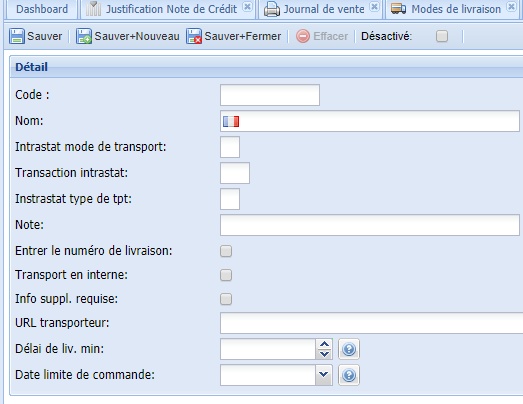Expand the Date limite de commande dropdown
The height and width of the screenshot is (404, 523).
[324, 375]
